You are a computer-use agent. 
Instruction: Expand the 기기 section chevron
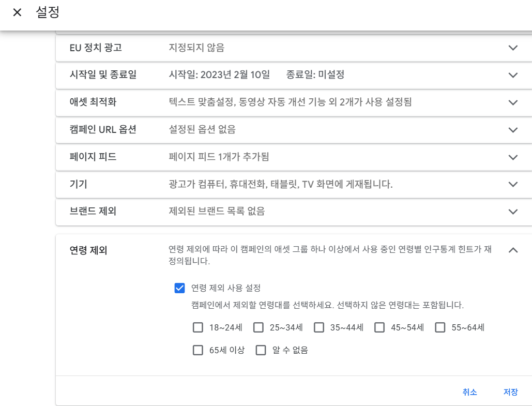click(x=513, y=184)
